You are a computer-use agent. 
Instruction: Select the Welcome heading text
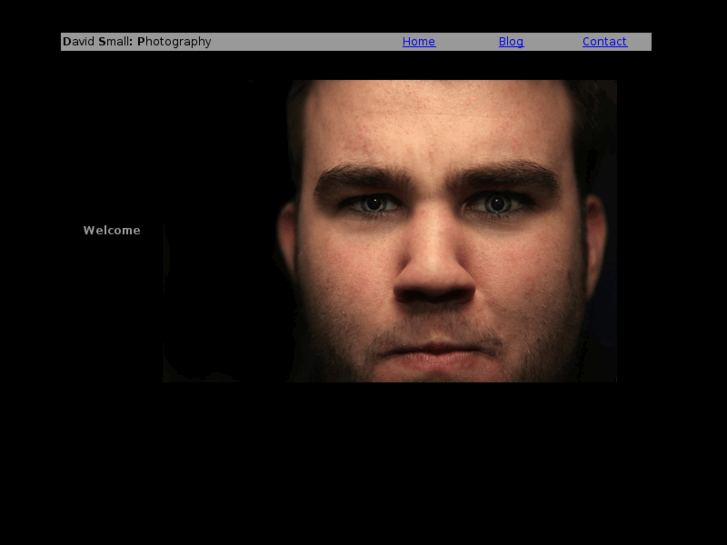(x=112, y=231)
